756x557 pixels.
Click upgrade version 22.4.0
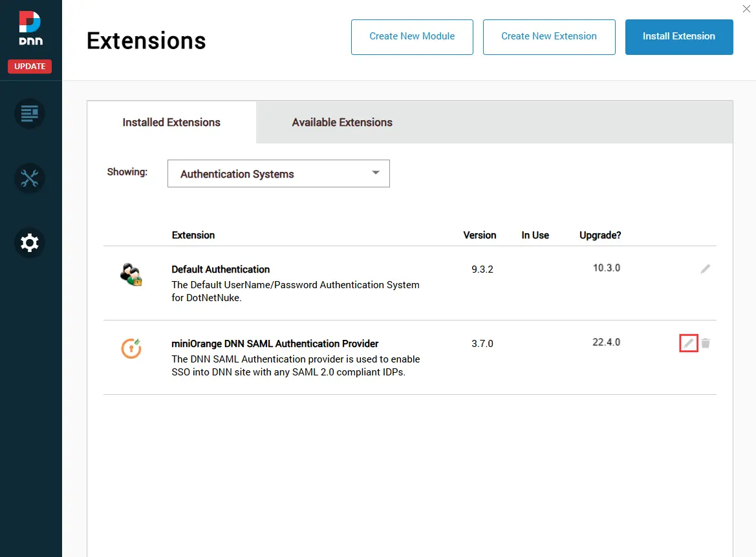tap(606, 342)
